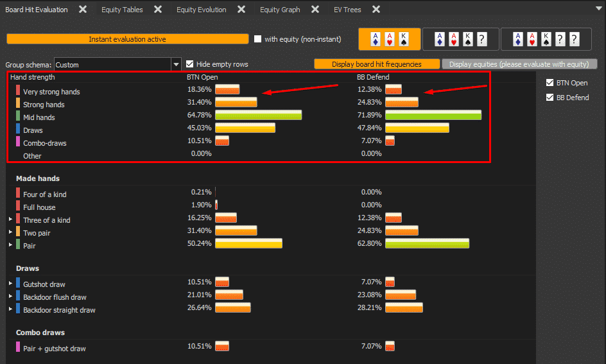This screenshot has width=606, height=364.
Task: Switch to the Equity Evolution tab
Action: point(202,10)
